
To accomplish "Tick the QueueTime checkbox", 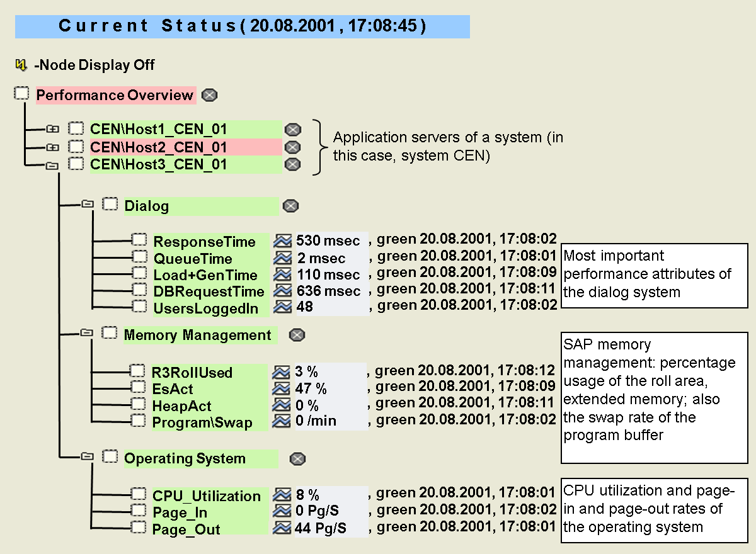I will point(139,257).
